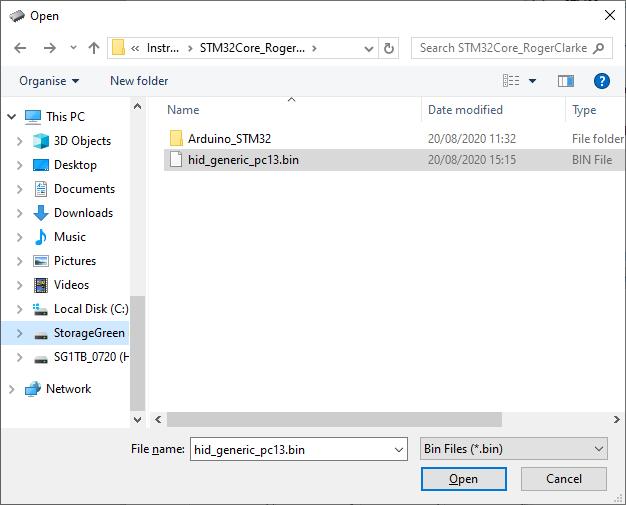626x505 pixels.
Task: Refresh the current folder listing
Action: pos(389,48)
